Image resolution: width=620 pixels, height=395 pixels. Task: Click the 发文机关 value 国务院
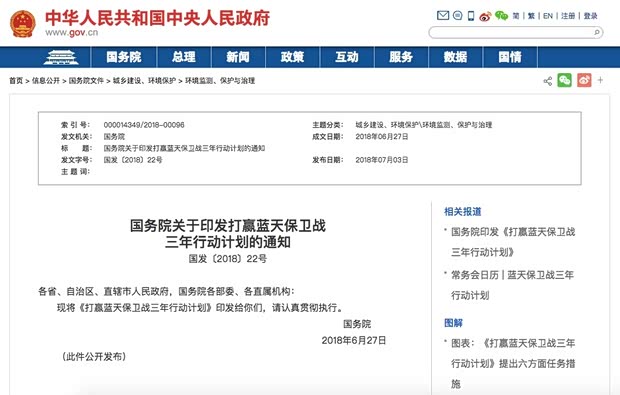(x=114, y=137)
